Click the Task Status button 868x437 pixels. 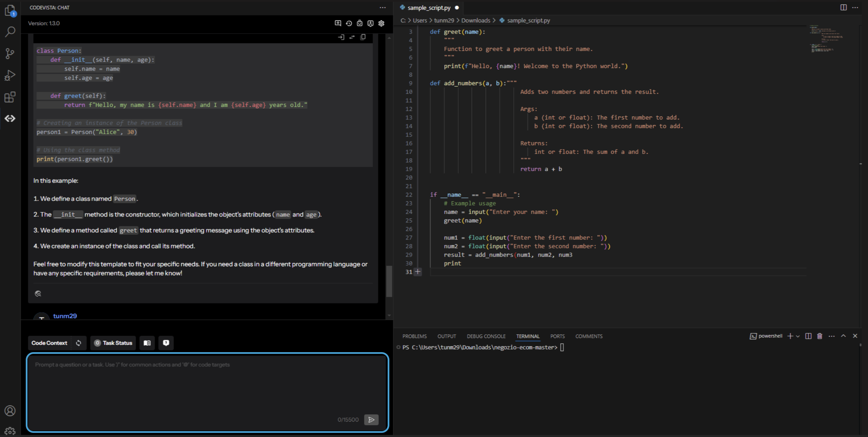tap(113, 343)
